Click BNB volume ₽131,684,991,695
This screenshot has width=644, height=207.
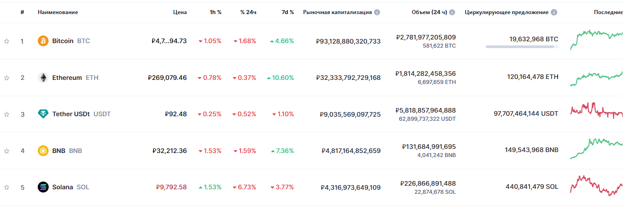tap(429, 147)
